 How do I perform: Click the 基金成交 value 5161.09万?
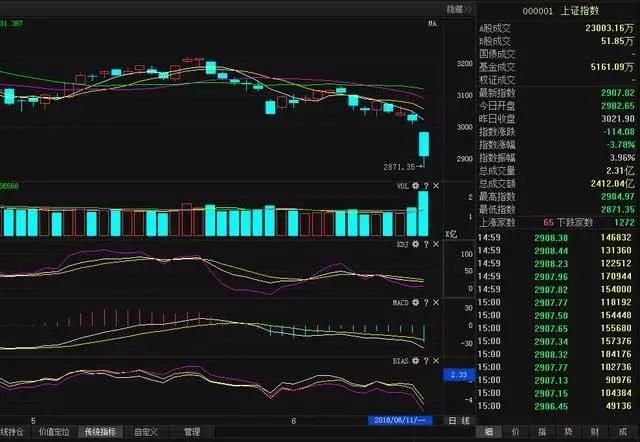pyautogui.click(x=613, y=67)
